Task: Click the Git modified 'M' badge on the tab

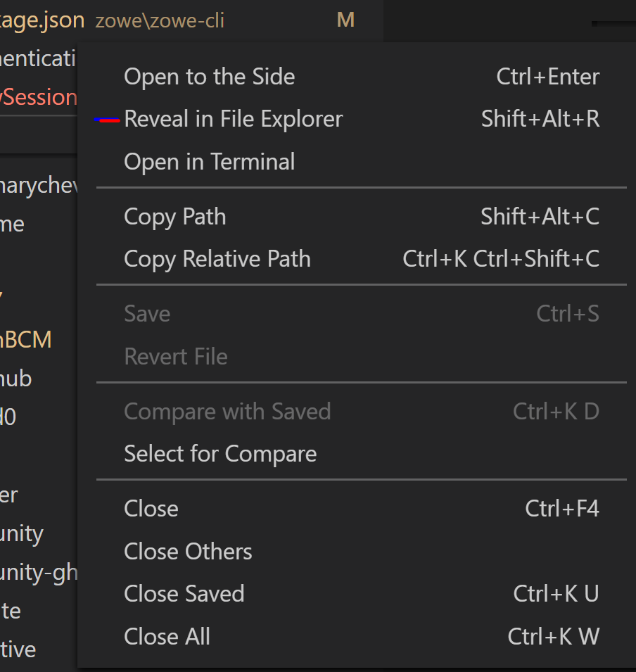Action: pyautogui.click(x=345, y=19)
